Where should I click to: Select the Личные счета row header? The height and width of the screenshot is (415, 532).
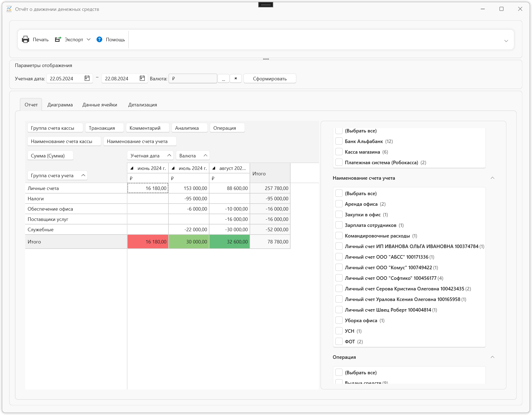76,188
